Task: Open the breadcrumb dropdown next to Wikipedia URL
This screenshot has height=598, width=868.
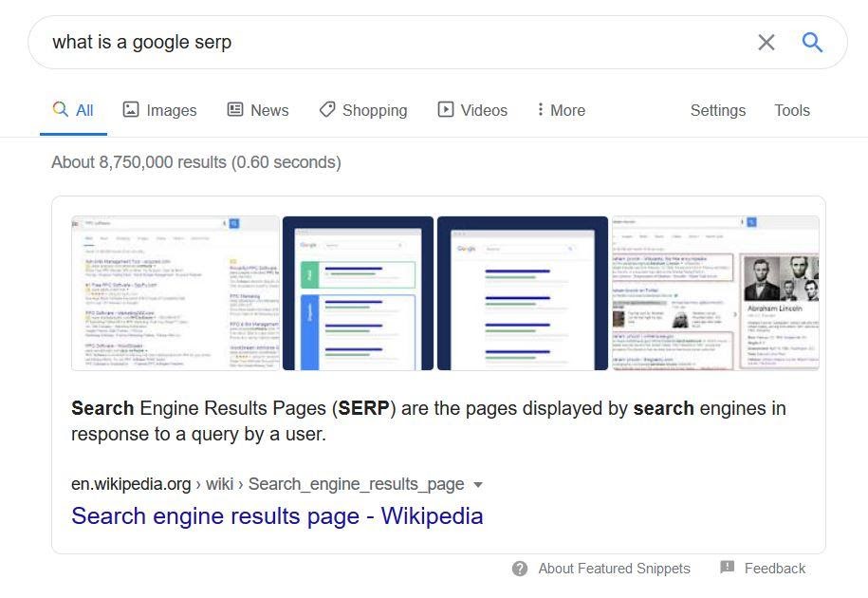Action: pos(479,484)
